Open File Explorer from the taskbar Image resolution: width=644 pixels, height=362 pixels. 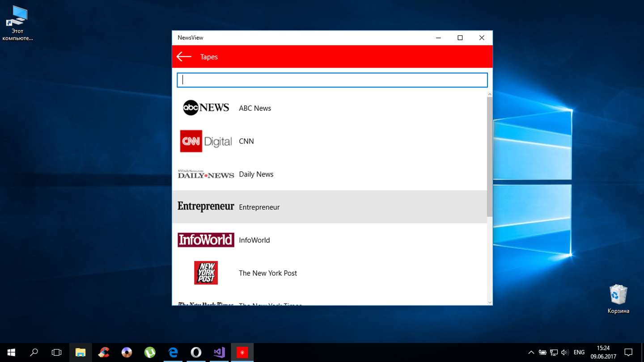click(80, 353)
